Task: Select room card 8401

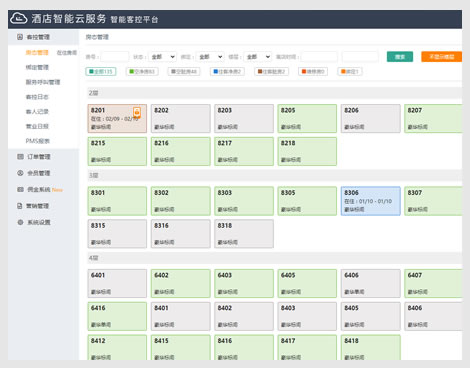Action: click(x=180, y=316)
